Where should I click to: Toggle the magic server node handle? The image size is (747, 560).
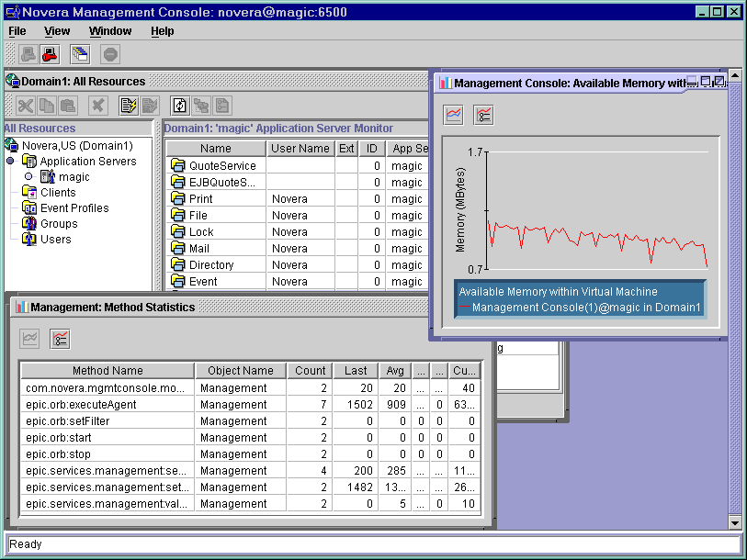tap(28, 176)
